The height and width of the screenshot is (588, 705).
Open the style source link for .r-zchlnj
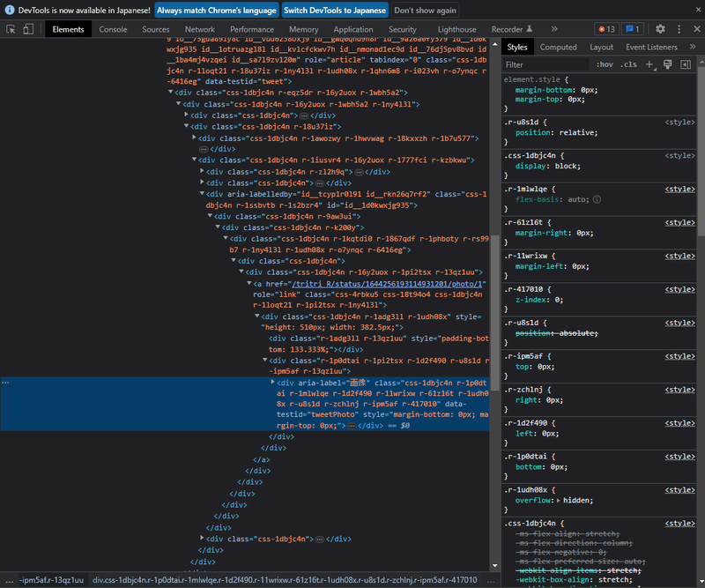(x=679, y=390)
